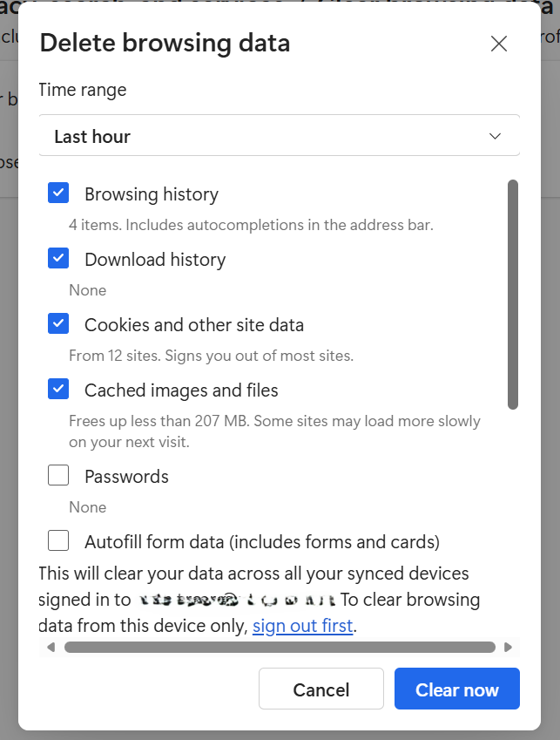
Task: Check the Autofill form data checkbox
Action: click(x=58, y=541)
